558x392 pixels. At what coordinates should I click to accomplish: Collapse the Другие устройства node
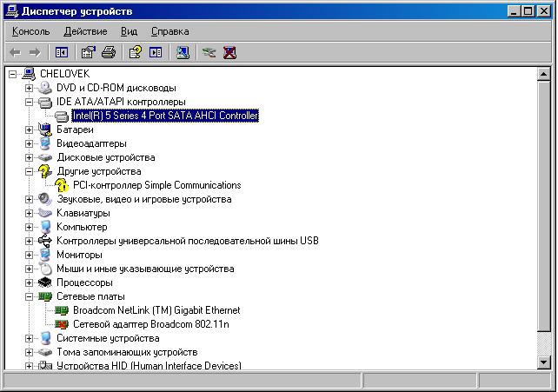tap(30, 172)
